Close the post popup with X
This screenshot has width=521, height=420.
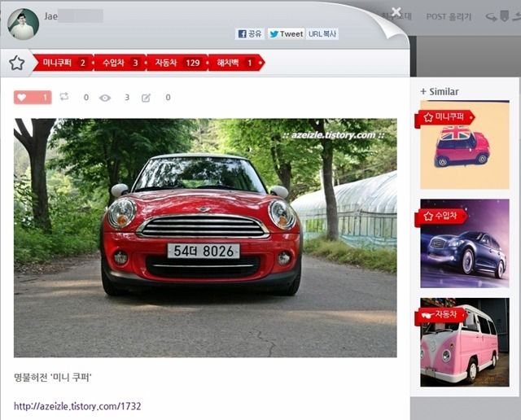click(x=396, y=12)
